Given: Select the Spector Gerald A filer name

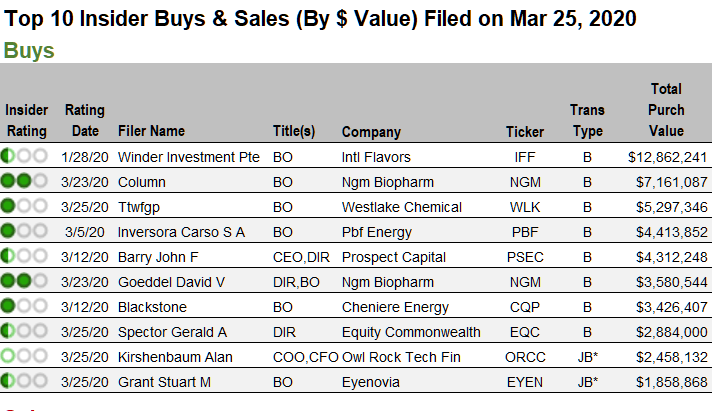Looking at the screenshot, I should click(172, 332).
